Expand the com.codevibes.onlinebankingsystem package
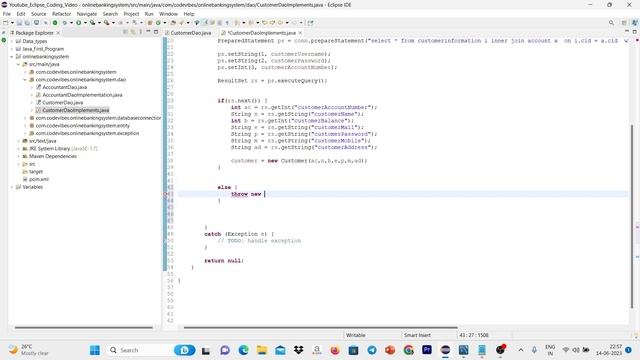 25,72
